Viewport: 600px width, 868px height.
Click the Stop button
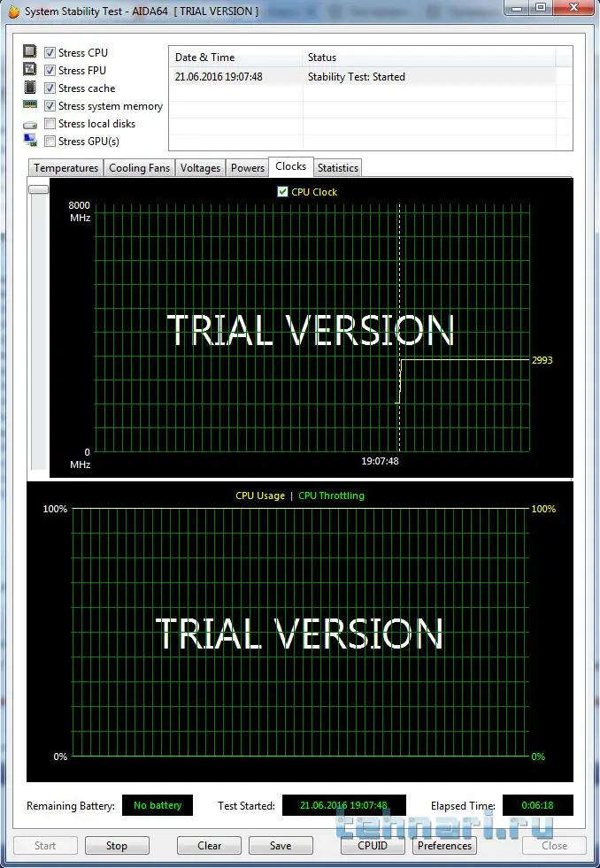[x=117, y=845]
